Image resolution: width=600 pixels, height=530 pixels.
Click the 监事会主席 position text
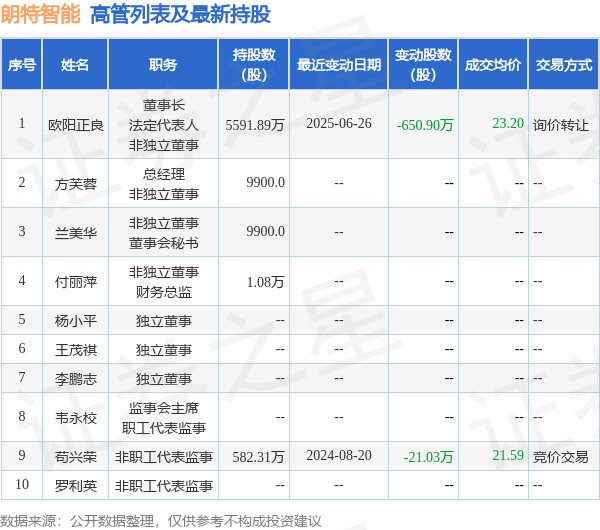[164, 408]
